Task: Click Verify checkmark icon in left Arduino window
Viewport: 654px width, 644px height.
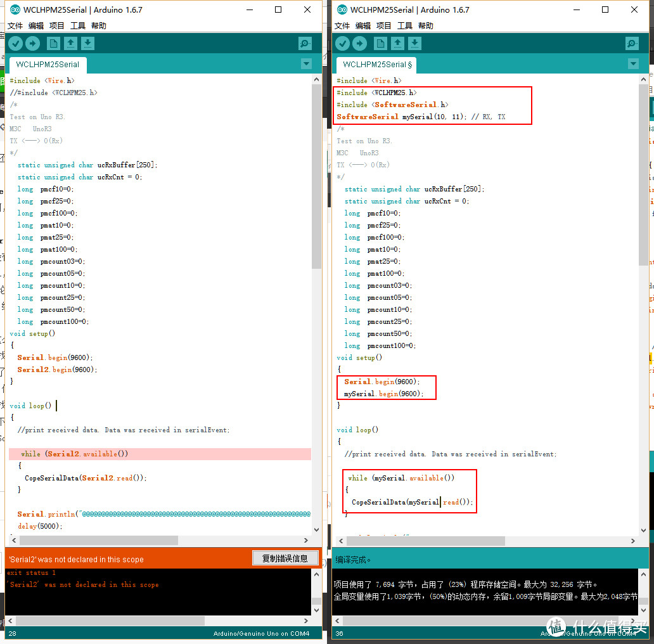Action: (x=15, y=43)
